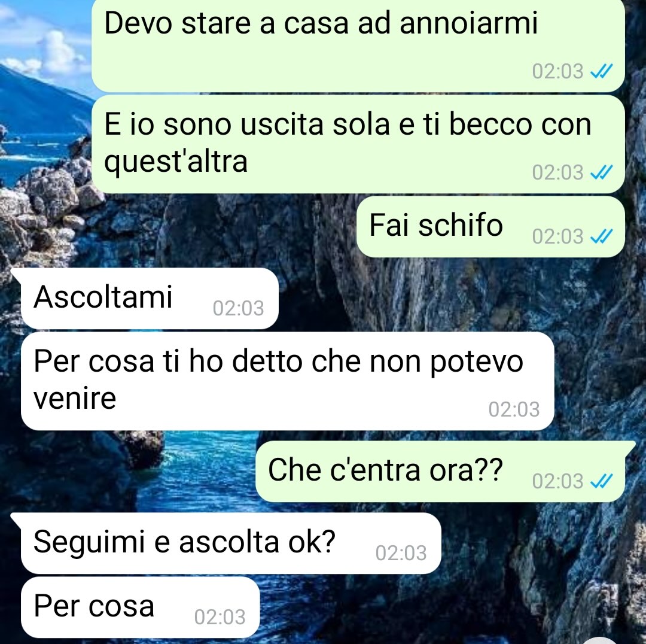Select the 'E io sono uscita sola' message bubble
This screenshot has height=644, width=646.
358,144
